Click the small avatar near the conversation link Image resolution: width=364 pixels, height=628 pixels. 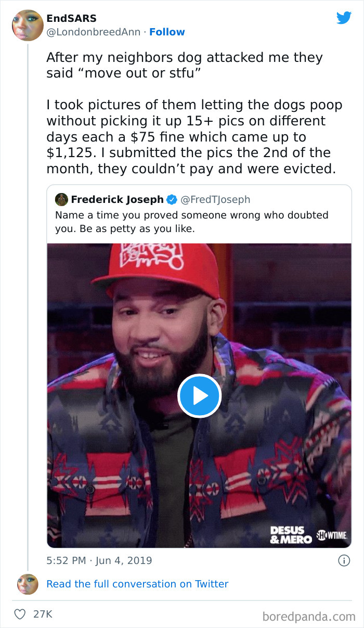(27, 584)
